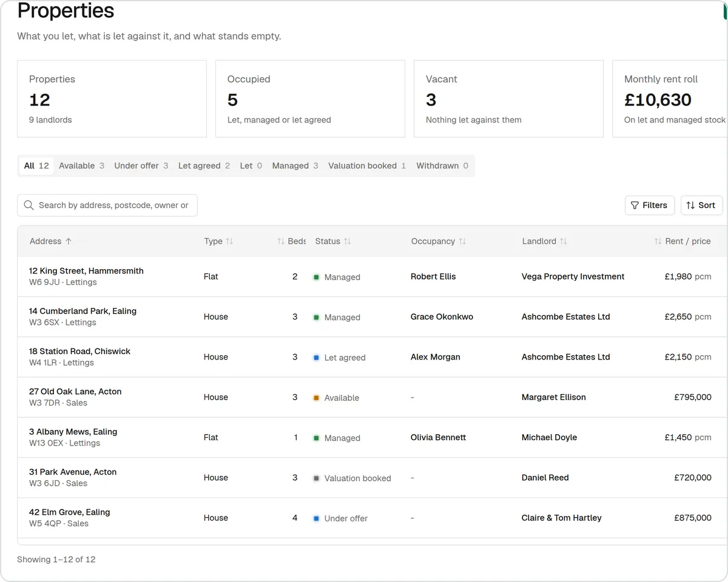Open 12 King Street, Hammersmith
Screen dimensions: 728x582
[x=86, y=271]
